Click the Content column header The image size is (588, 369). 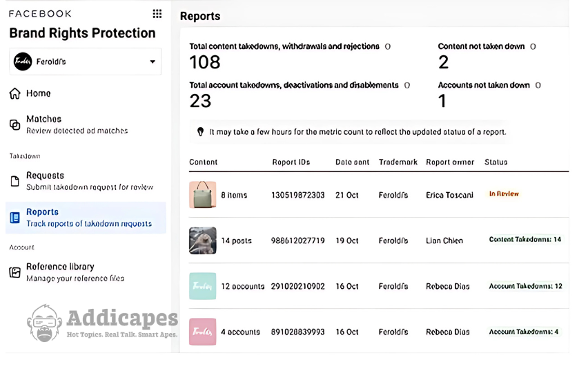(x=204, y=162)
